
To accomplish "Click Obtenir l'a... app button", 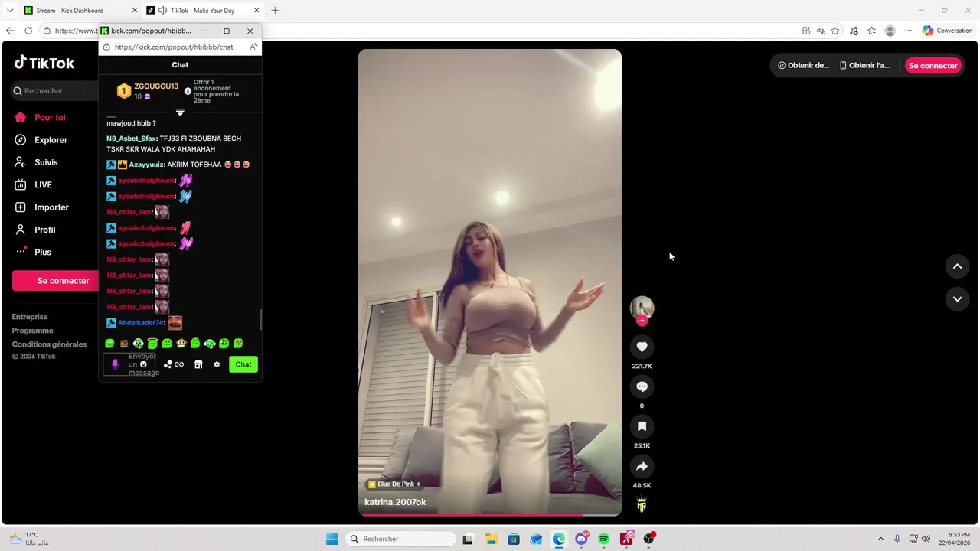I will click(x=864, y=65).
